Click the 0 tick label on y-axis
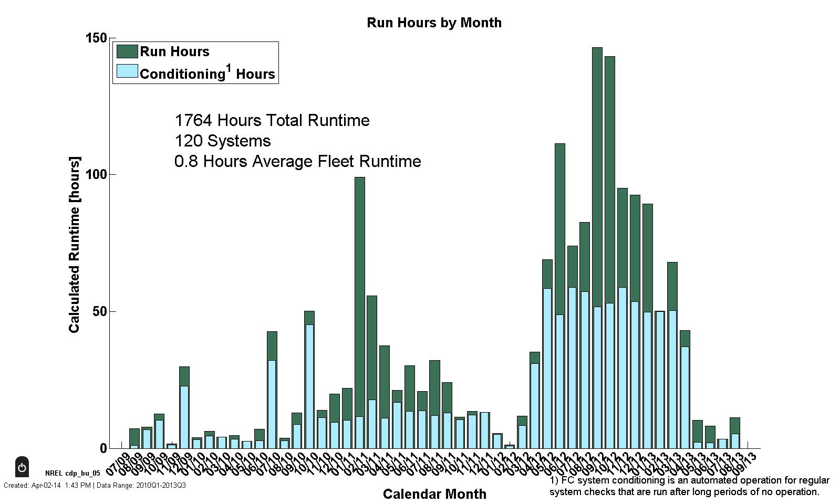 (103, 448)
